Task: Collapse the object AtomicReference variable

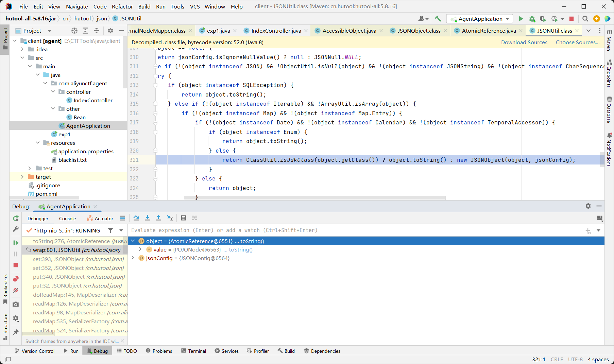Action: pos(133,241)
